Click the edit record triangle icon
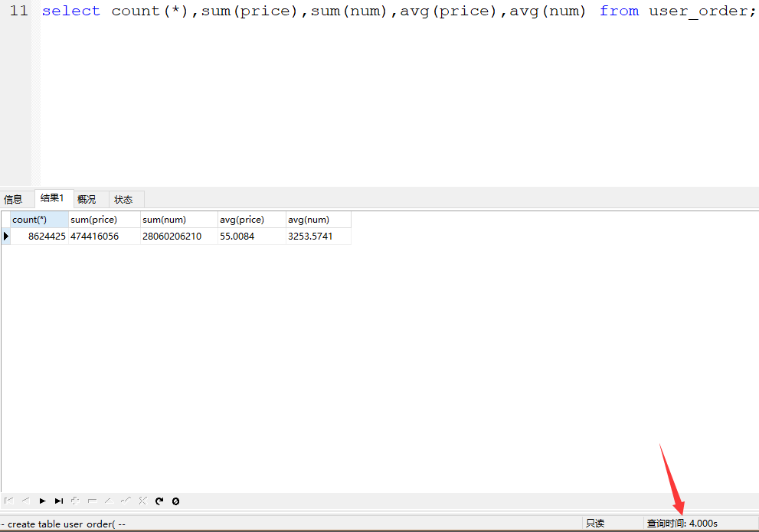The width and height of the screenshot is (759, 532). [x=110, y=501]
